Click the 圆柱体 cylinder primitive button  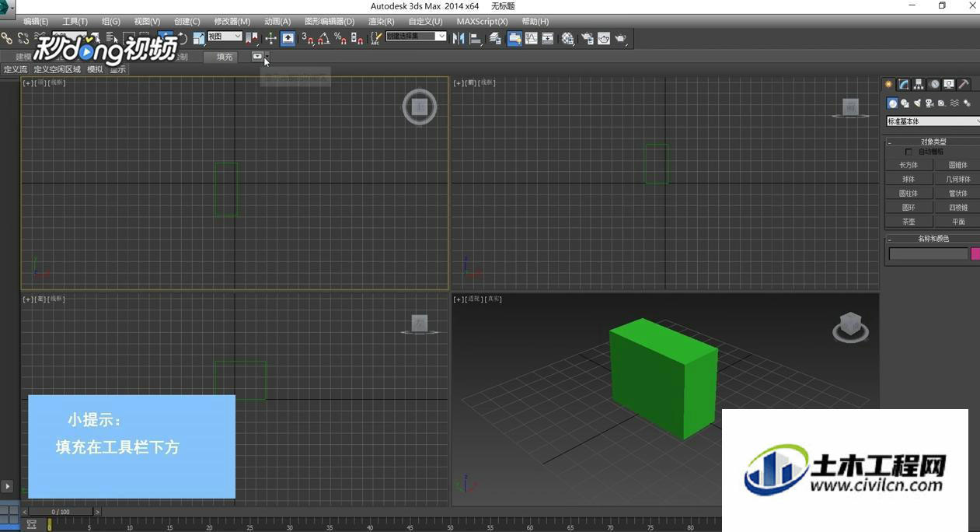[909, 193]
